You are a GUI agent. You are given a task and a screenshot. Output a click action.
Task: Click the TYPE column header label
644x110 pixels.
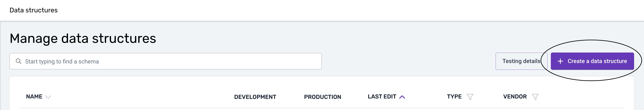pos(454,97)
